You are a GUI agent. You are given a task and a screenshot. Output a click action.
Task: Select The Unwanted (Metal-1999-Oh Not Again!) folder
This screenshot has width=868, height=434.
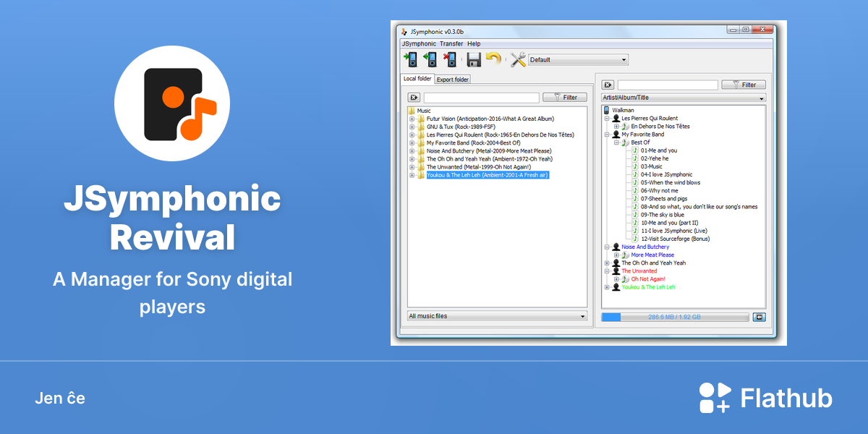479,167
